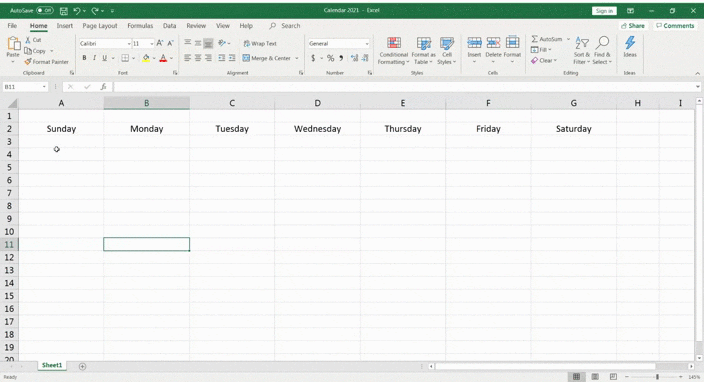Click the Format cells icon
This screenshot has height=382, width=704.
tap(512, 43)
